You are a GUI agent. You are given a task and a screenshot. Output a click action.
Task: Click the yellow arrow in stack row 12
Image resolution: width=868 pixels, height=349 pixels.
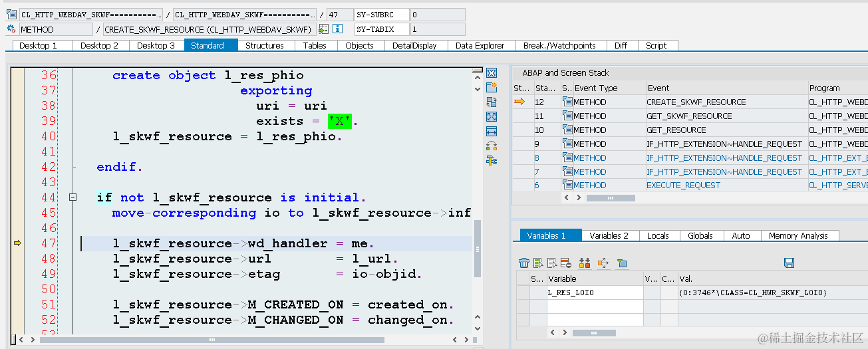click(x=519, y=102)
